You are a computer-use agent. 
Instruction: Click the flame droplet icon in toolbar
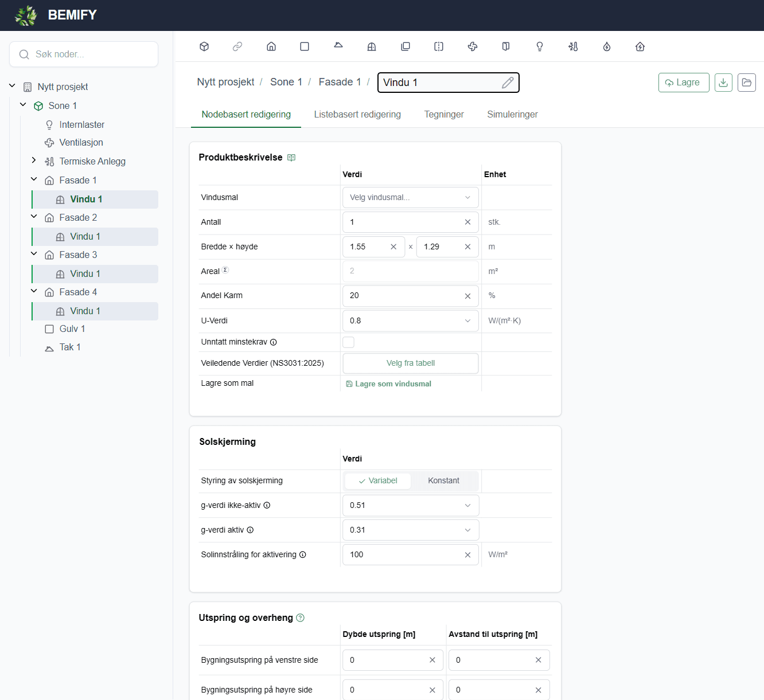pos(607,46)
